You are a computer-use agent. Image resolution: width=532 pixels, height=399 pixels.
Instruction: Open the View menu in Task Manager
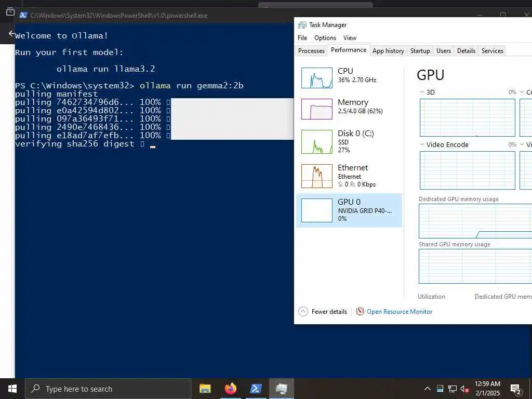[x=350, y=37]
